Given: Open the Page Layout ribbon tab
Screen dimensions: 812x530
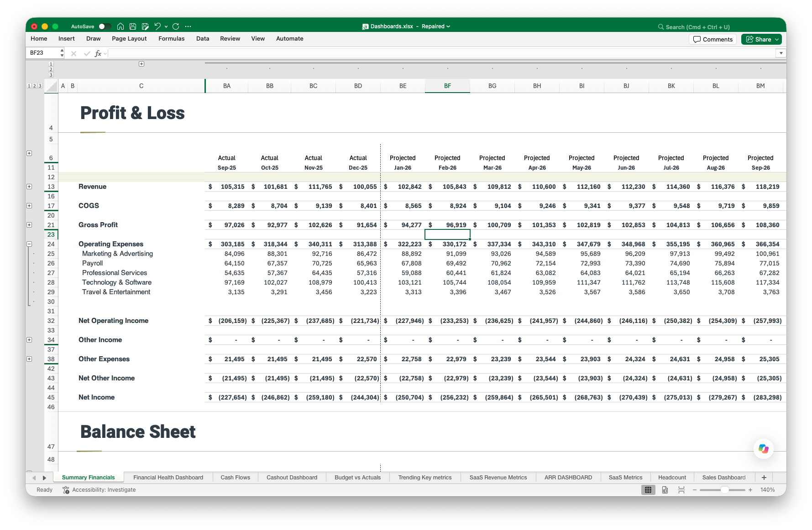Looking at the screenshot, I should (x=129, y=39).
